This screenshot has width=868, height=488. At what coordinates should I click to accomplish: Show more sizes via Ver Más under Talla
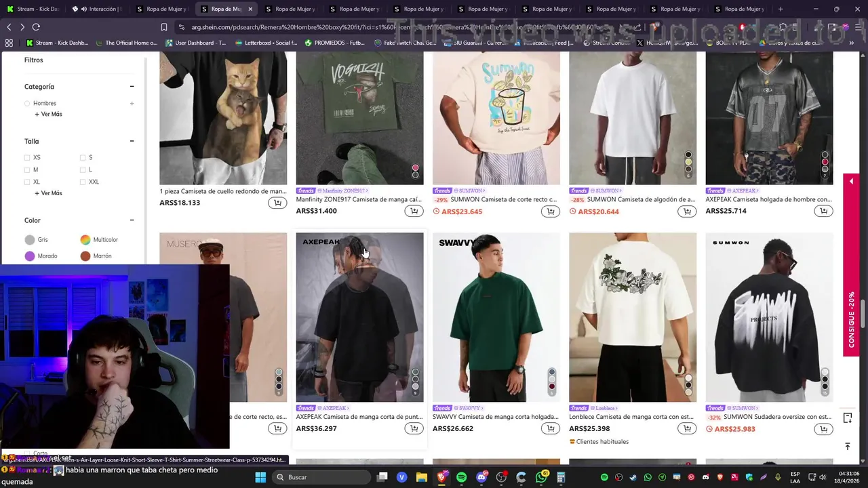coord(48,193)
